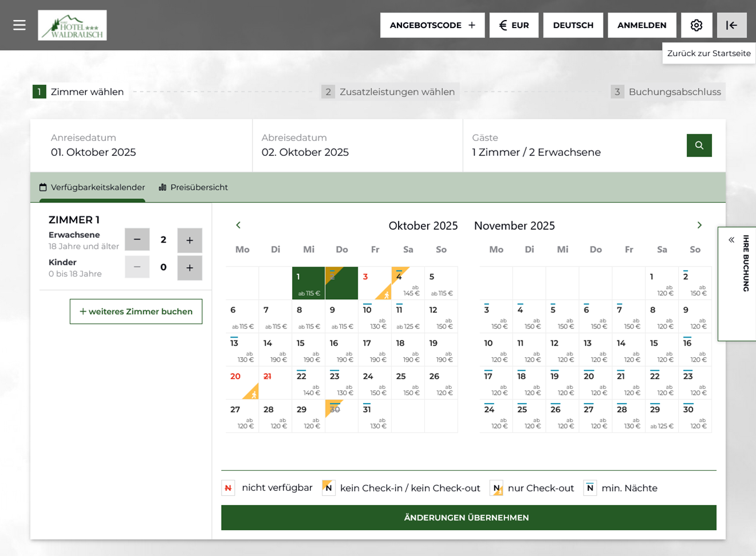
Task: Click the Hotel Waldrausch logo
Action: pyautogui.click(x=72, y=25)
